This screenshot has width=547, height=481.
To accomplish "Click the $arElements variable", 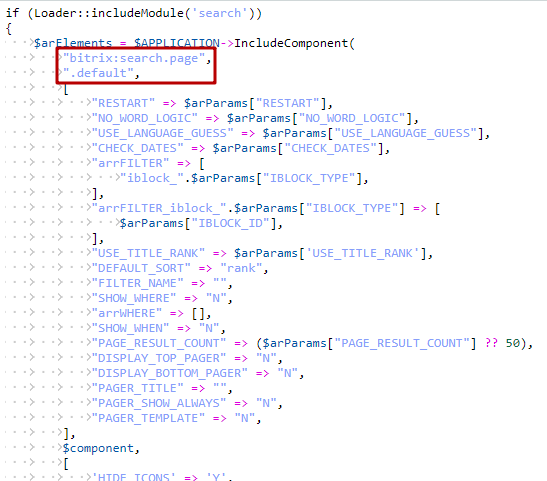I will coord(73,43).
